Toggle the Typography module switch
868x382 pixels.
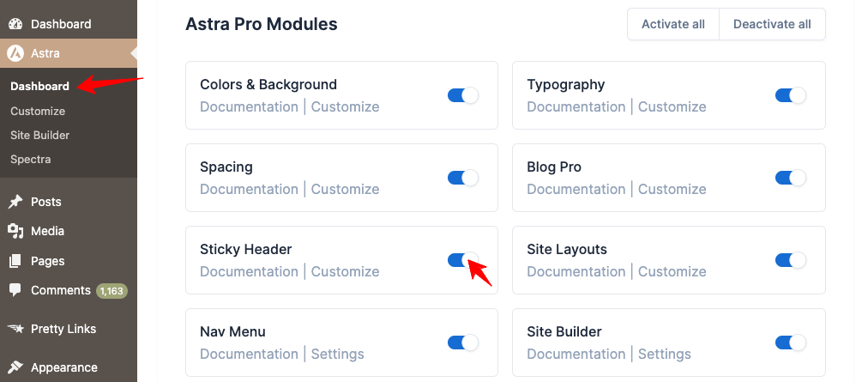point(791,95)
